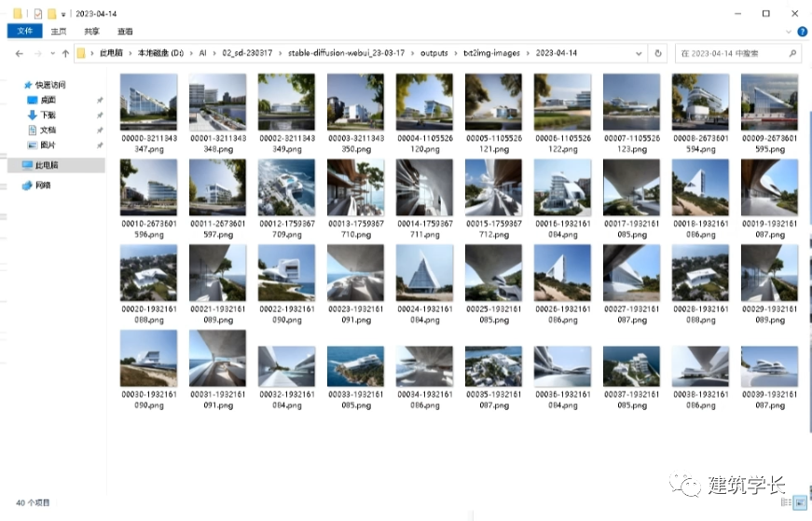Viewport: 812px width, 521px height.
Task: Switch to details view icon
Action: coord(786,502)
